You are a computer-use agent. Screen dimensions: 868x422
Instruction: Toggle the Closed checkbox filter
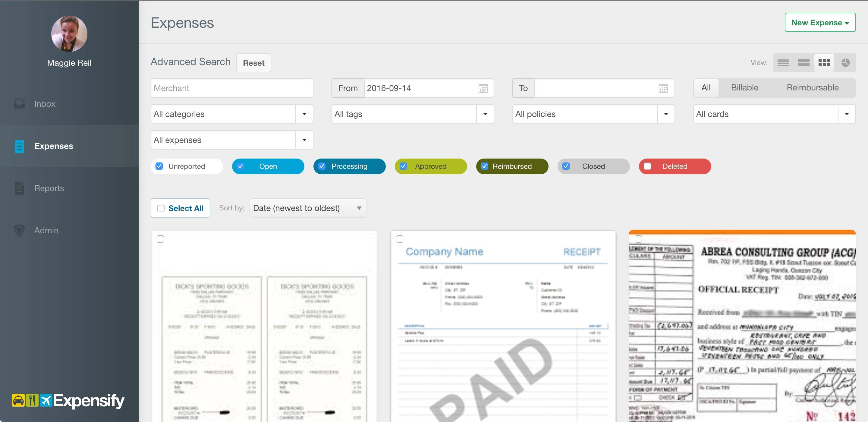coord(566,166)
